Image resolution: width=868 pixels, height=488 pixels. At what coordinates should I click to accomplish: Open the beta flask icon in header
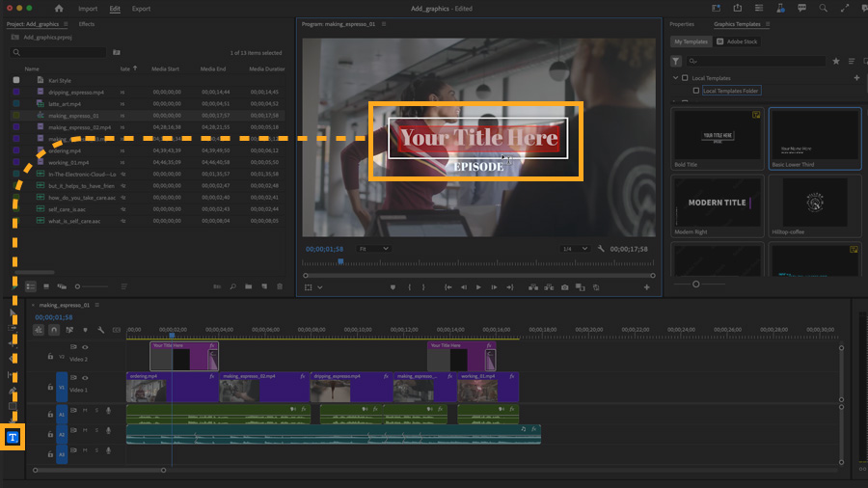[x=780, y=8]
